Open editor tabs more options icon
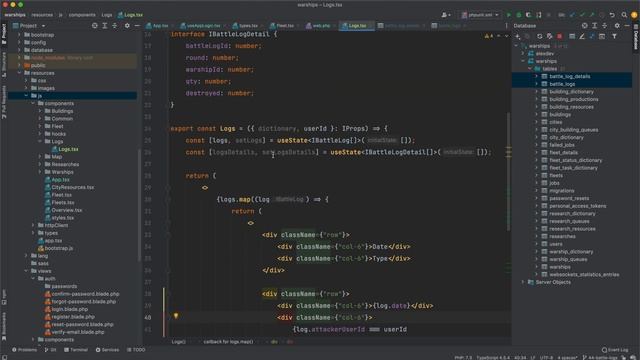Screen dimensions: 640x360 [x=507, y=25]
